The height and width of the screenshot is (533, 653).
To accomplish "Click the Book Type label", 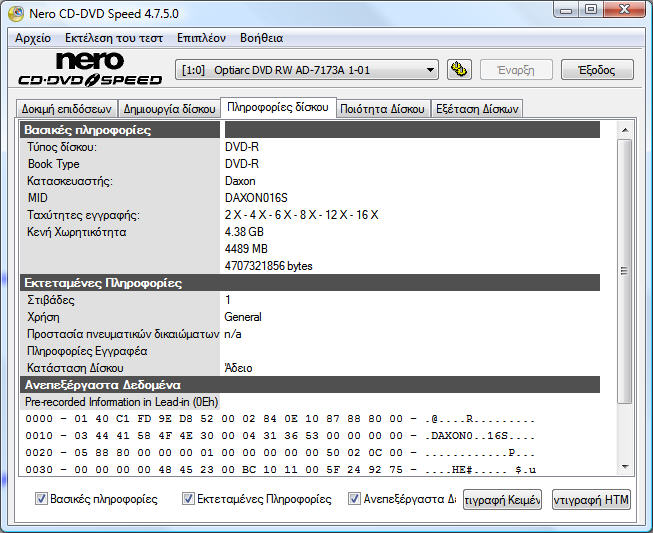I will click(53, 164).
